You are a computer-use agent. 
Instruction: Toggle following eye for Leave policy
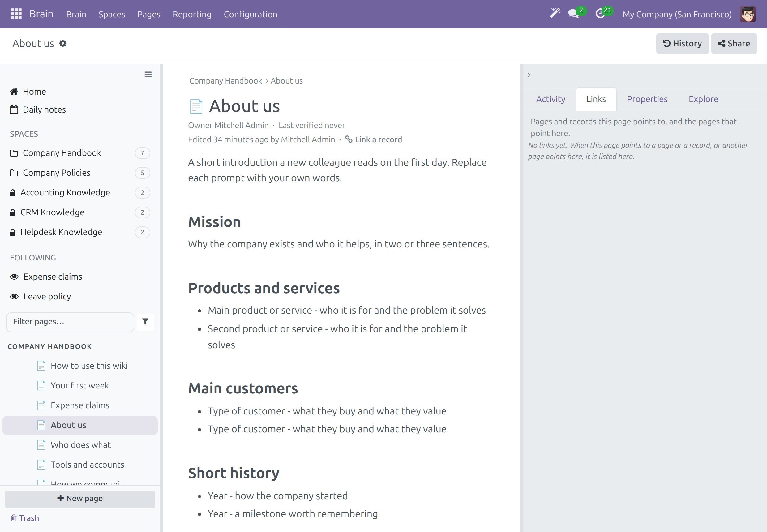(14, 296)
